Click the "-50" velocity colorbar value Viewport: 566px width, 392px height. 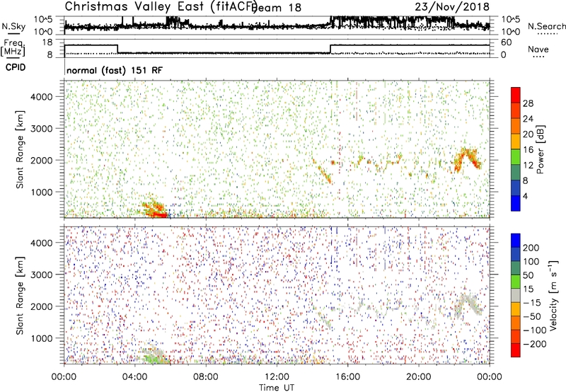point(532,316)
